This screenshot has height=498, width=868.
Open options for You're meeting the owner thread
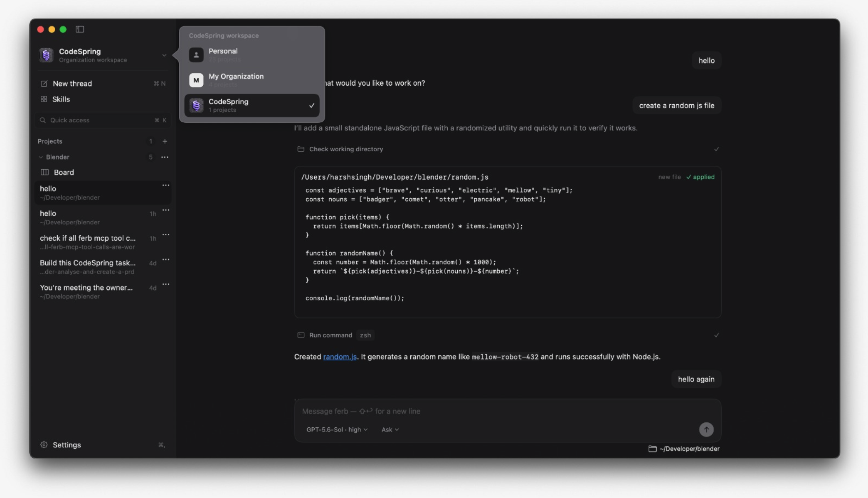pos(166,284)
